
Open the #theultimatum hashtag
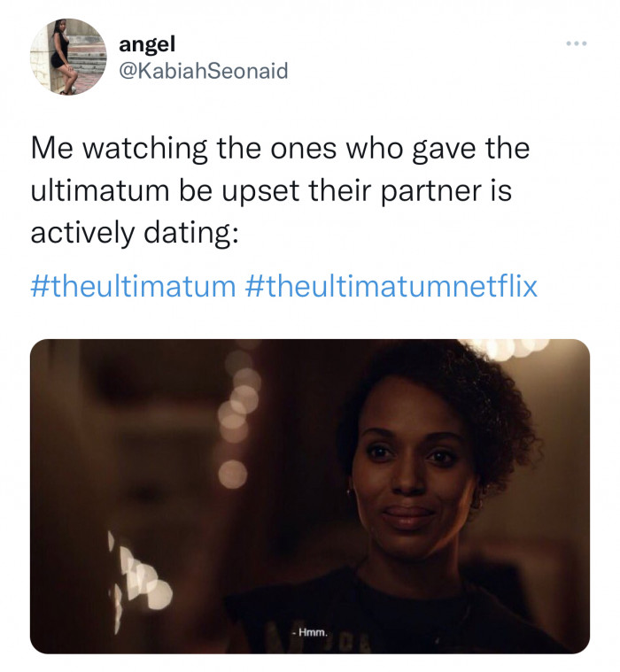click(133, 286)
